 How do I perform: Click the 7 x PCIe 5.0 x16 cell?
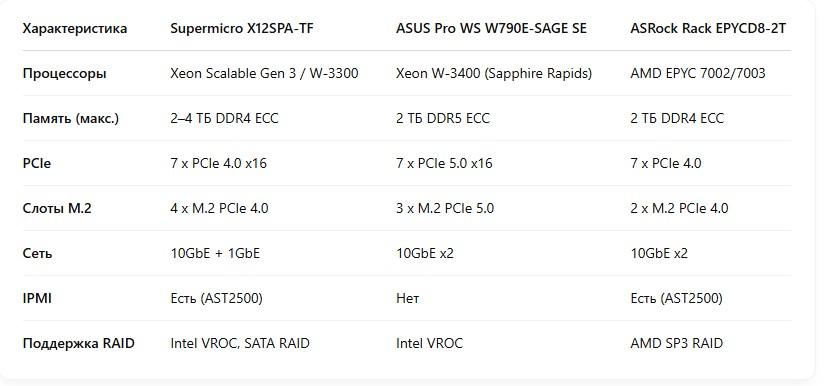[444, 163]
